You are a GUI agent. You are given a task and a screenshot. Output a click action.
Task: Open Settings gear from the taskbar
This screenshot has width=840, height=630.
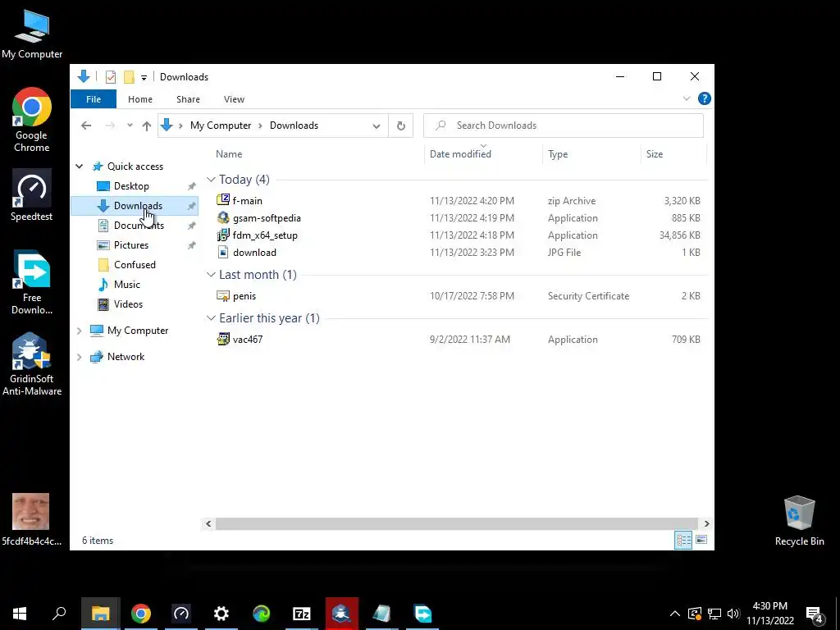[221, 614]
